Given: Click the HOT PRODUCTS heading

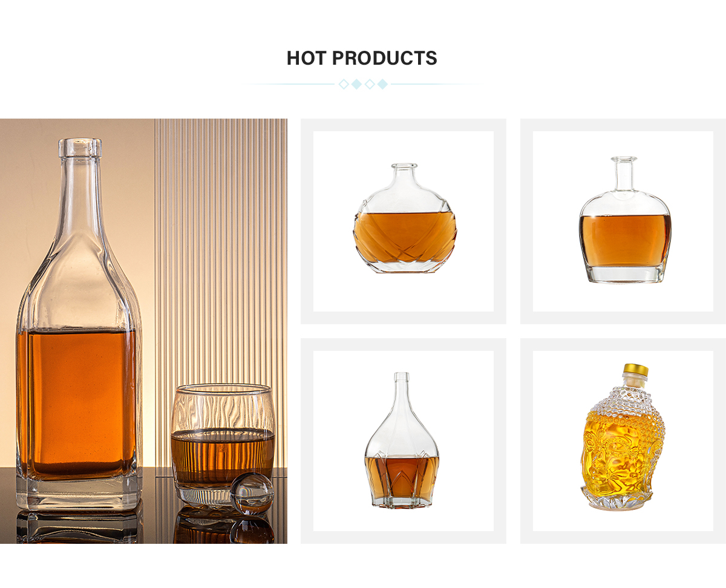Looking at the screenshot, I should (x=362, y=58).
